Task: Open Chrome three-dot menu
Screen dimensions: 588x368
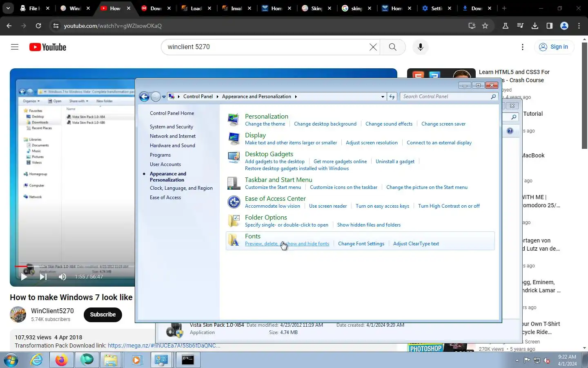Action: click(579, 26)
